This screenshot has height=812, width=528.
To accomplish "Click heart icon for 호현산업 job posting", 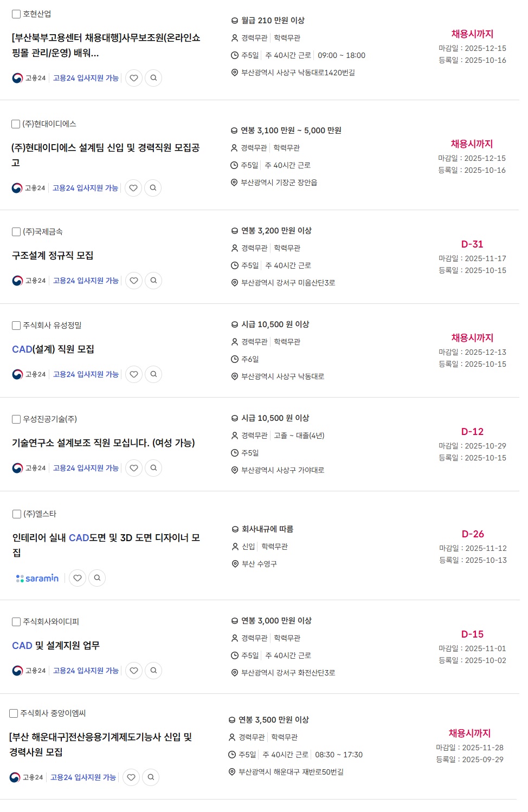I will 134,78.
